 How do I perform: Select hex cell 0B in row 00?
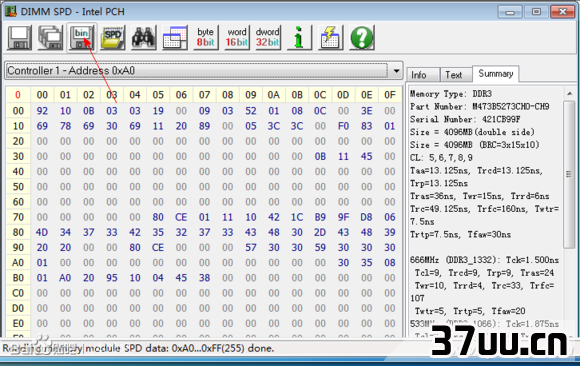88,111
